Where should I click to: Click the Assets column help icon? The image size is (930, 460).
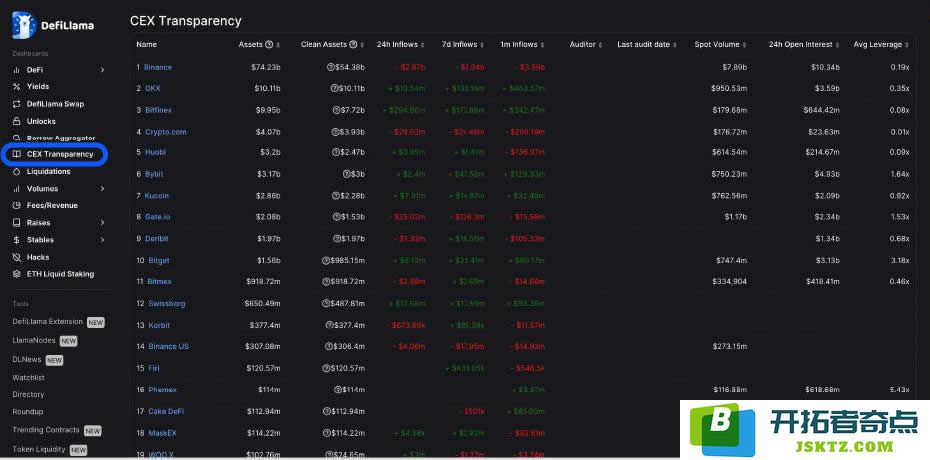coord(269,44)
